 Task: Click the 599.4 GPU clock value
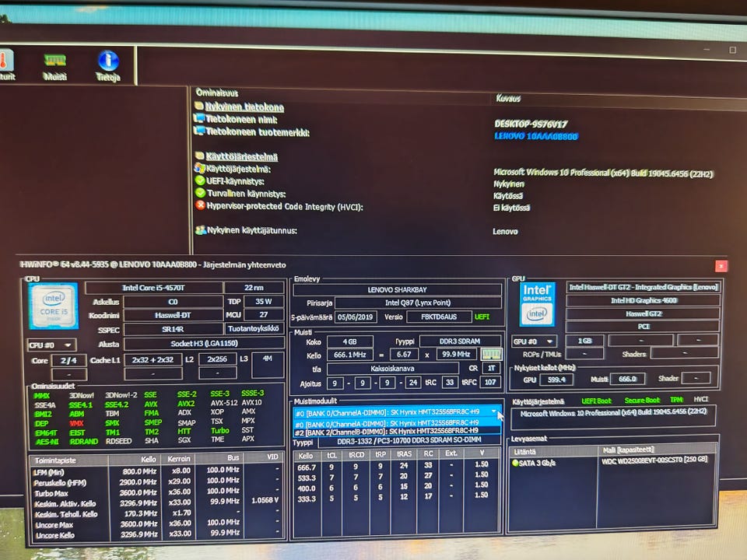pos(556,380)
